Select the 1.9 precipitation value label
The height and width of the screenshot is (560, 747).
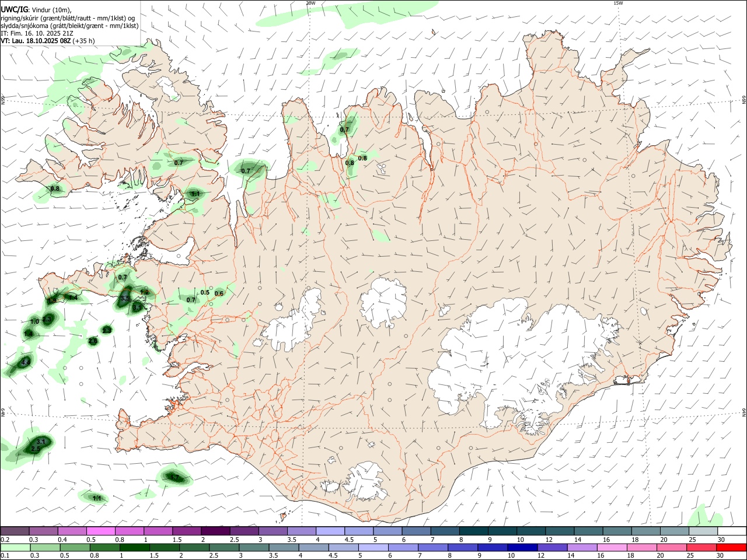52,300
